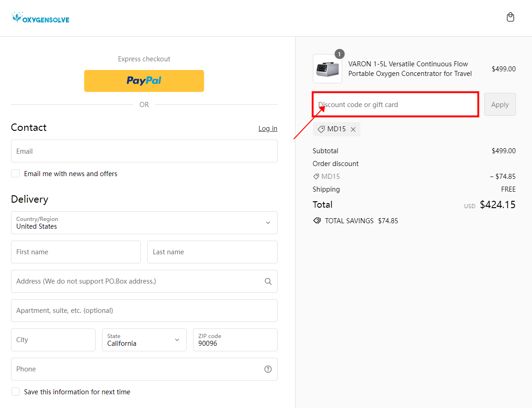Pay with PayPal express checkout
This screenshot has width=532, height=408.
click(x=144, y=81)
